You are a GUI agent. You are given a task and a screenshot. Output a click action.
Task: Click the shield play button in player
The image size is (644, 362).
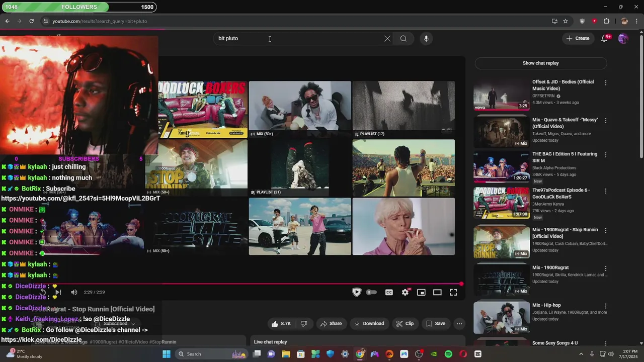tap(356, 292)
